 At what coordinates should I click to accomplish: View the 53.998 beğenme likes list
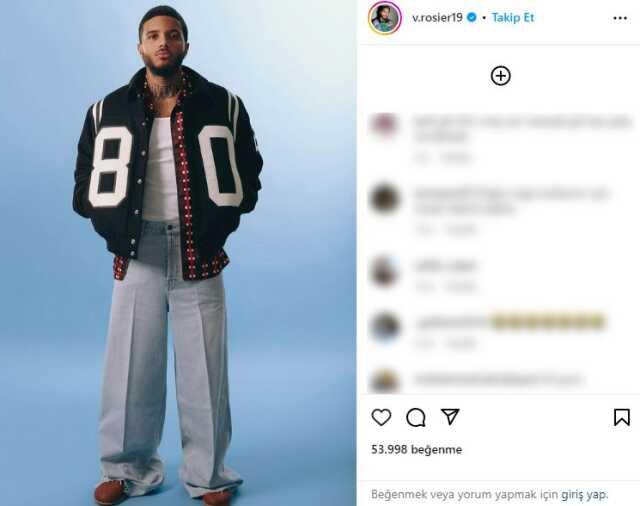[416, 450]
